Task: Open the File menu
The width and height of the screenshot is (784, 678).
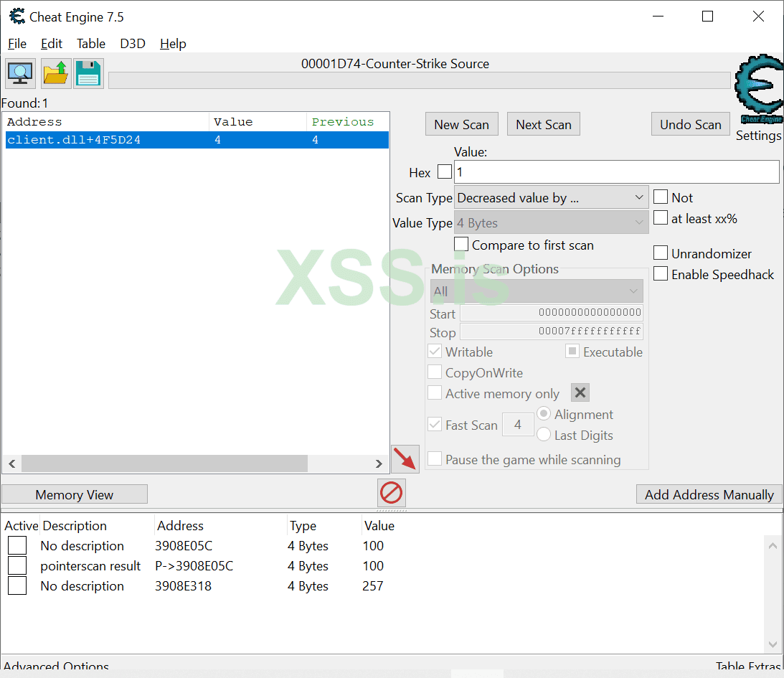Action: coord(17,44)
